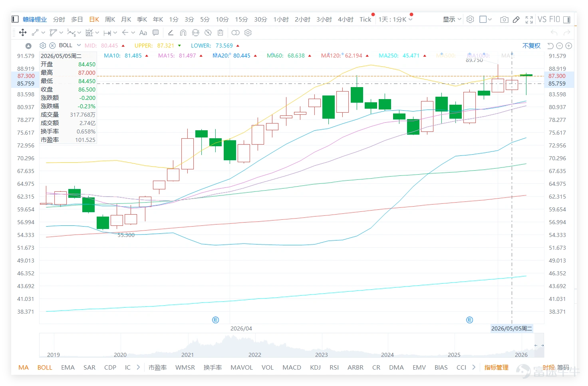Zoom in chart with plus icon
The width and height of the screenshot is (588, 386).
click(569, 46)
